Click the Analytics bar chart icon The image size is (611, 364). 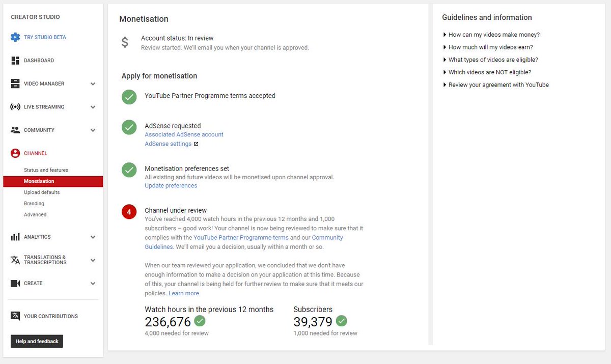pyautogui.click(x=15, y=237)
